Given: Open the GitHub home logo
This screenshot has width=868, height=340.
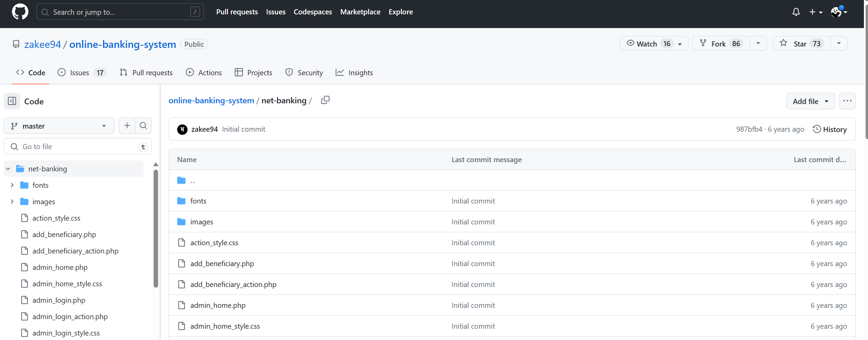Looking at the screenshot, I should click(x=20, y=12).
